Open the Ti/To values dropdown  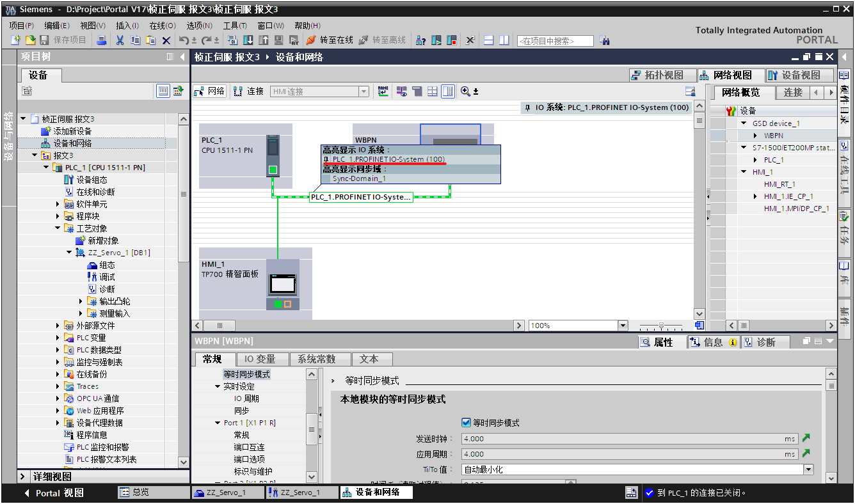click(x=808, y=469)
